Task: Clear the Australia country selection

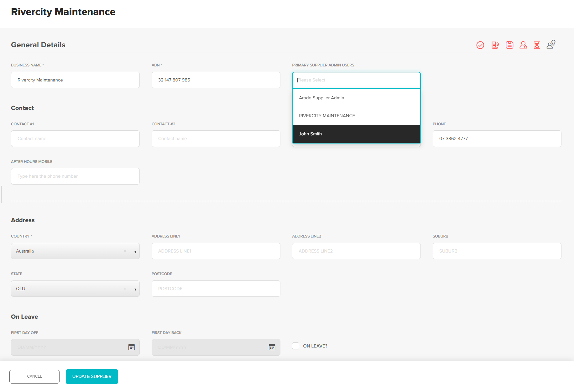Action: (125, 251)
